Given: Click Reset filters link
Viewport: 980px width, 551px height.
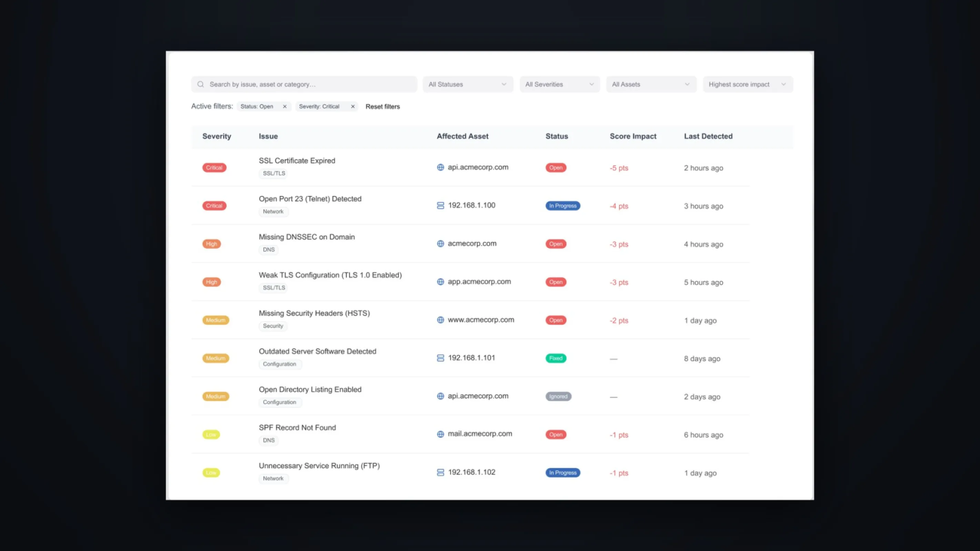Looking at the screenshot, I should [x=383, y=106].
